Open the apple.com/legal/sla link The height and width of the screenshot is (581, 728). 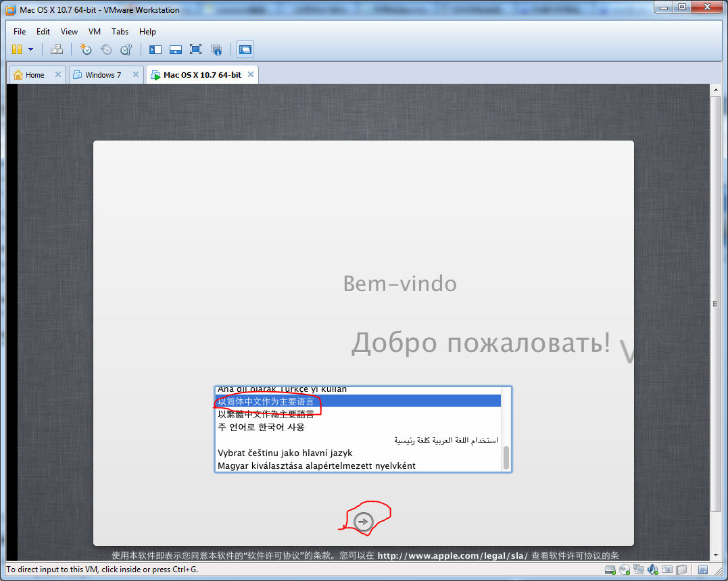tap(452, 555)
